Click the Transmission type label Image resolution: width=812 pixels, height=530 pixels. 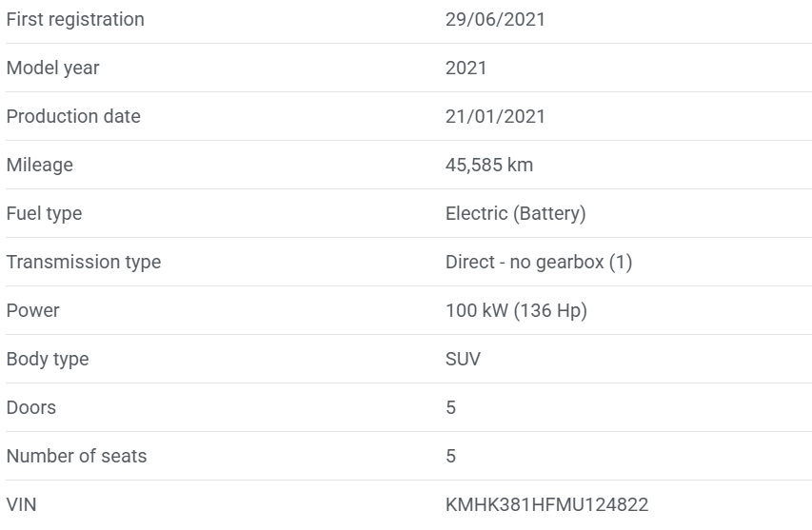[x=84, y=262]
